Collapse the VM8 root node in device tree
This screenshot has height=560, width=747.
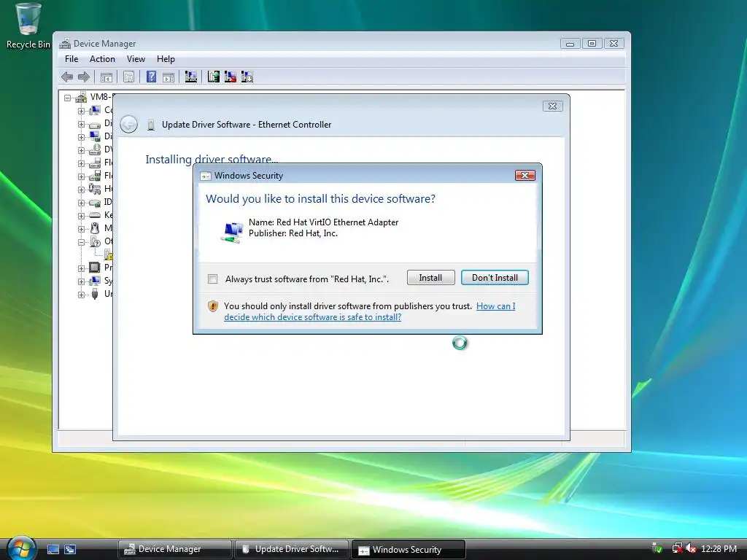coord(68,98)
